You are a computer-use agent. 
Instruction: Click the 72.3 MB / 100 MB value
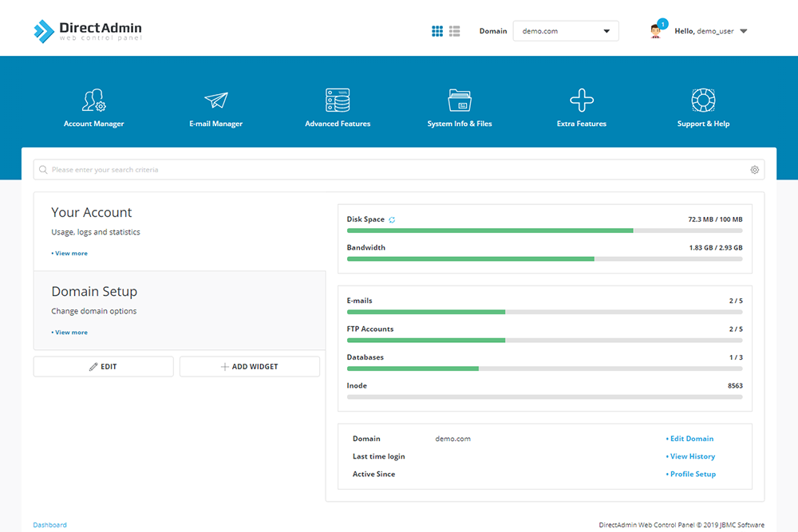(715, 219)
